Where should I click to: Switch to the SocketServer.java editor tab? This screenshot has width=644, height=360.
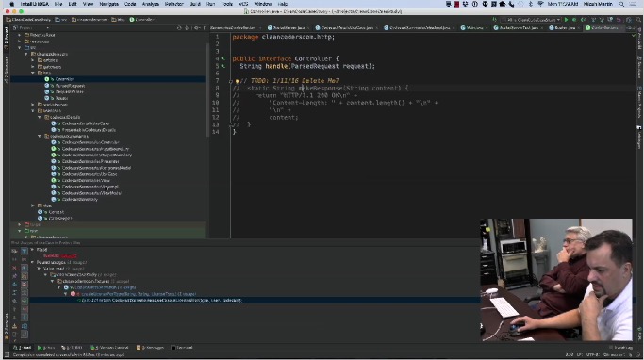(x=289, y=28)
